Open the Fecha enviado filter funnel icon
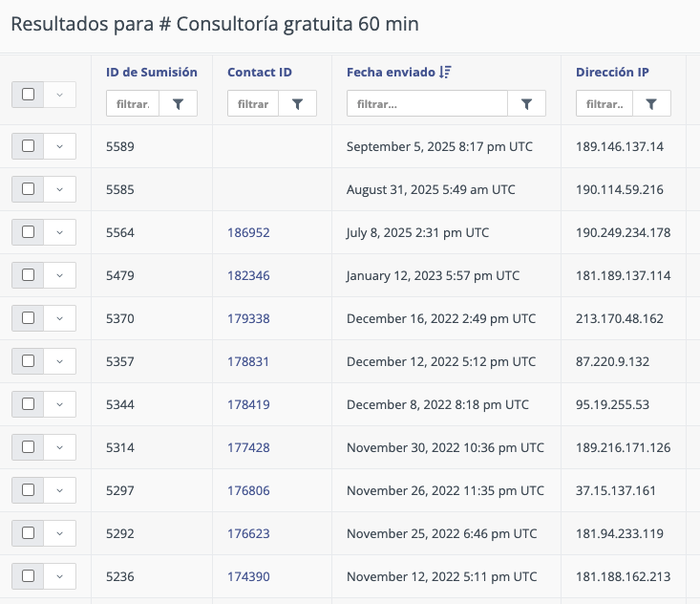Image resolution: width=700 pixels, height=604 pixels. click(x=526, y=104)
